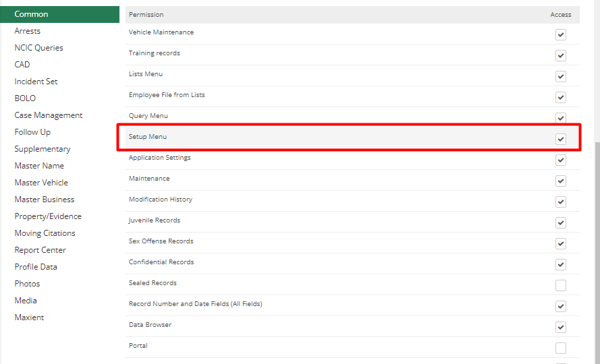Image resolution: width=600 pixels, height=364 pixels.
Task: Select Master Name category
Action: pos(39,166)
